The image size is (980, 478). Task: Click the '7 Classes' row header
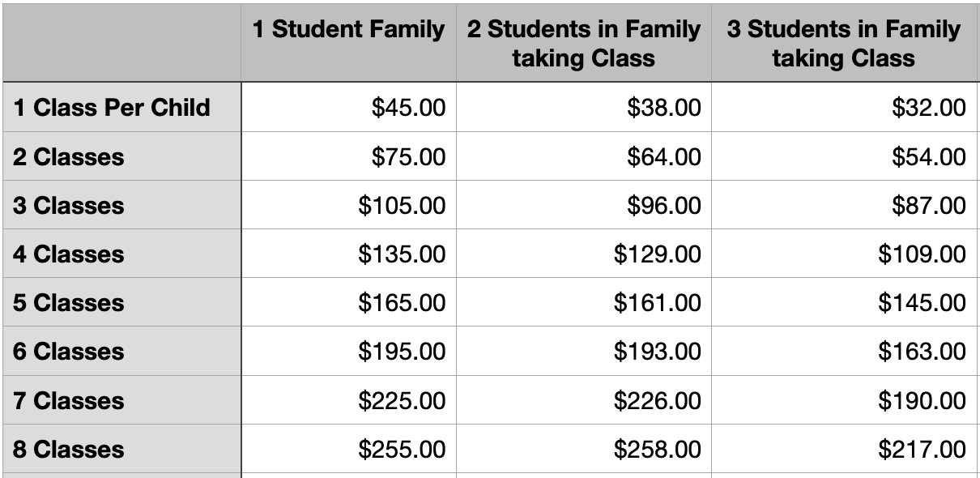coord(122,400)
